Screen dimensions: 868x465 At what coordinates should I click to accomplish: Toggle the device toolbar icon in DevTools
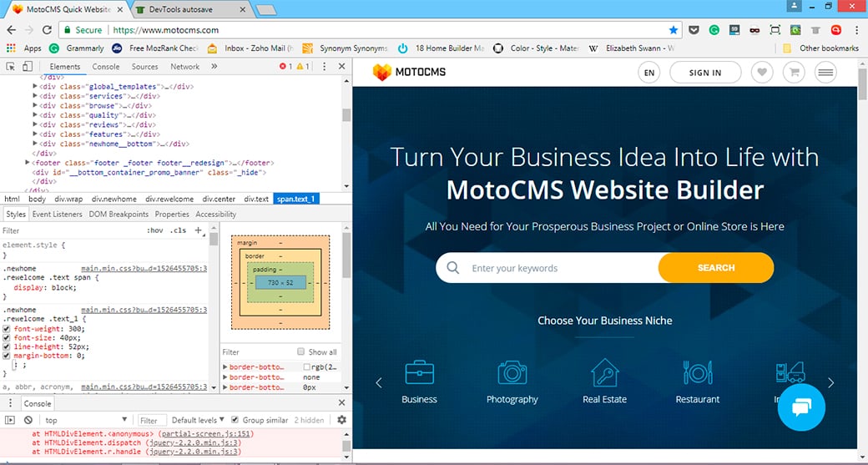click(x=29, y=67)
